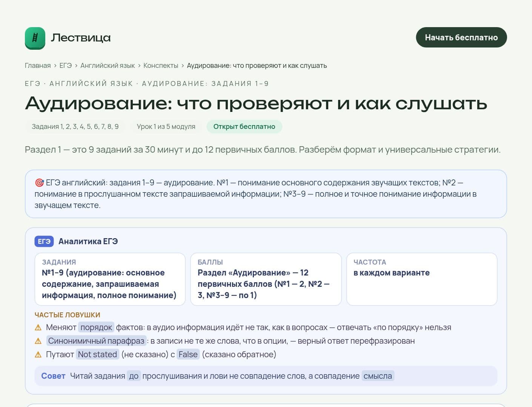This screenshot has width=532, height=407.
Task: Click the current page breadcrumb Аудирование
Action: 257,66
